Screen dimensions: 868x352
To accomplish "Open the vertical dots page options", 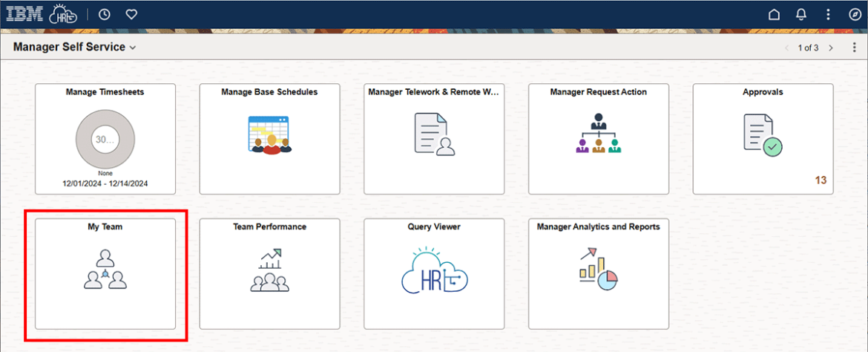I will click(x=852, y=48).
